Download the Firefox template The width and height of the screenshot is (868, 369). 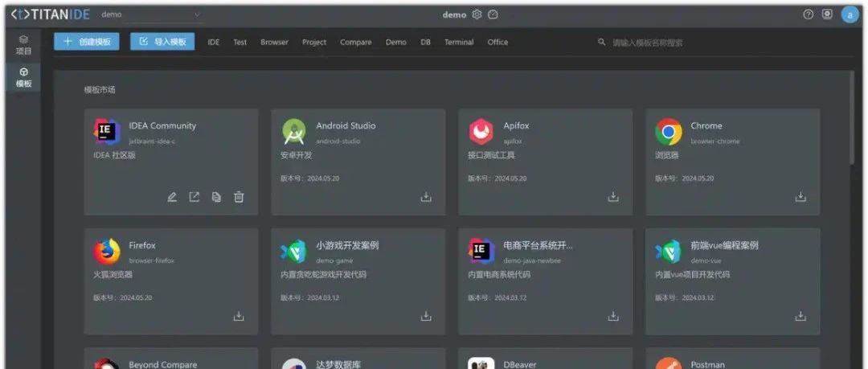tap(239, 317)
